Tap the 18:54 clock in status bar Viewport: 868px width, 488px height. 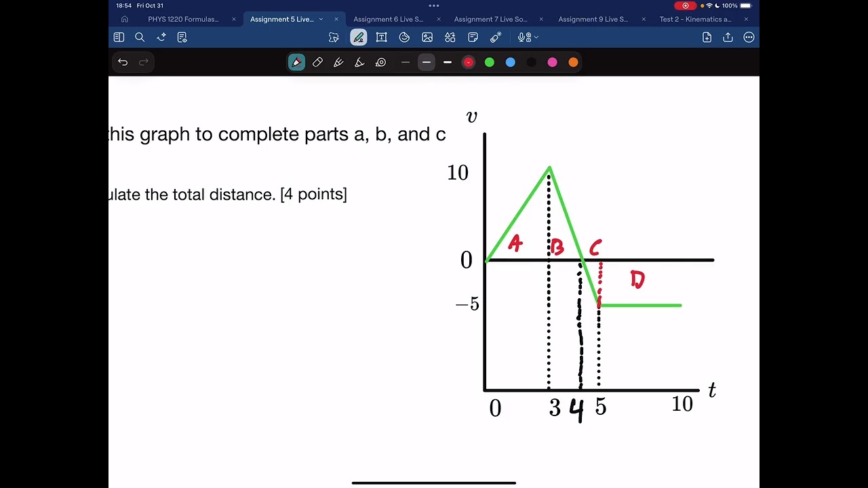pyautogui.click(x=123, y=5)
